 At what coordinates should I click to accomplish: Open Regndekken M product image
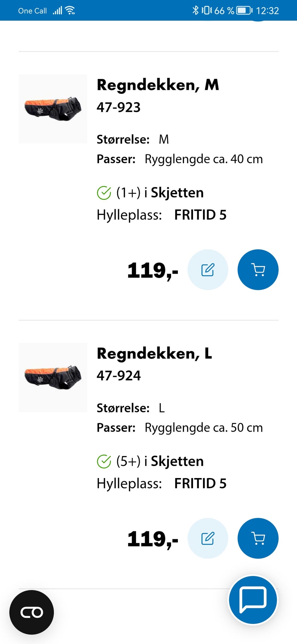click(x=53, y=109)
